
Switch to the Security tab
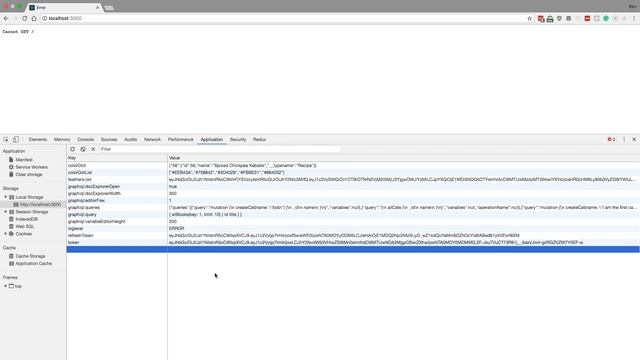coord(238,140)
